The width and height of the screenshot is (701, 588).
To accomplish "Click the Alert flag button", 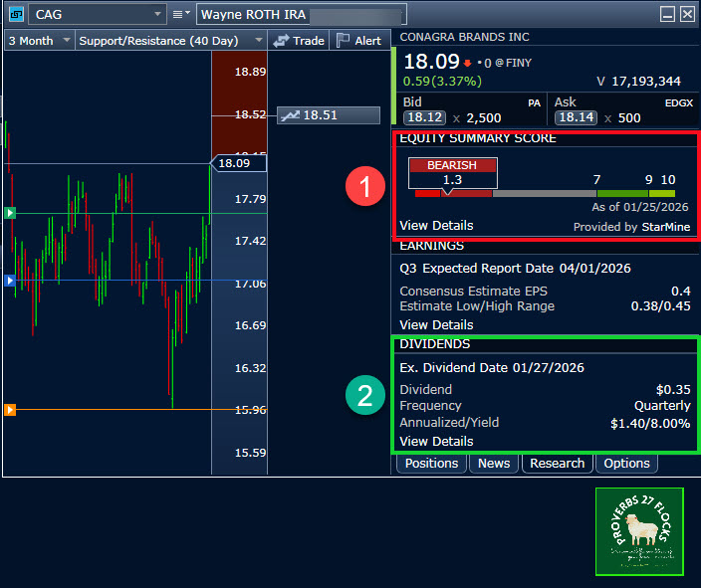I will 358,41.
